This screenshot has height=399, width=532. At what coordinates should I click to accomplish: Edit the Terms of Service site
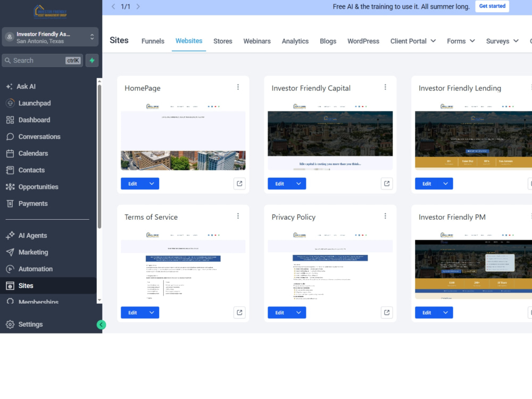click(x=132, y=312)
